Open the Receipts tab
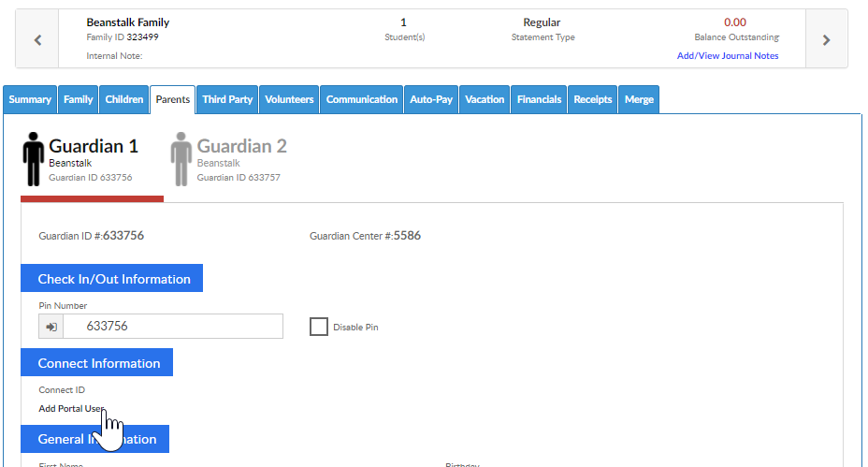Image resolution: width=868 pixels, height=467 pixels. pyautogui.click(x=592, y=100)
